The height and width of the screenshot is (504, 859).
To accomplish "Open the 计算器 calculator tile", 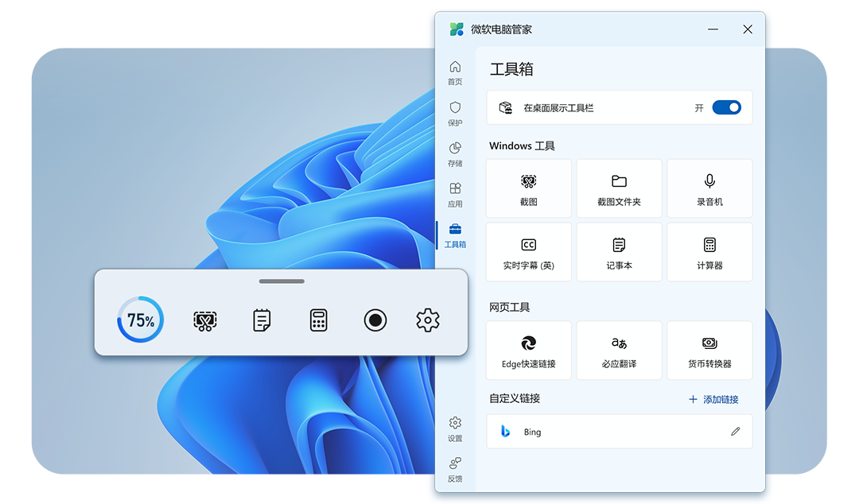I will [x=709, y=252].
